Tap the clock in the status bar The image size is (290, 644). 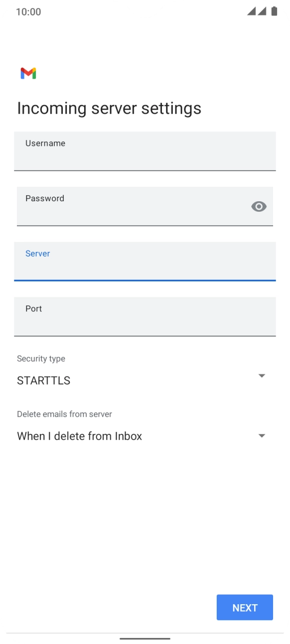tap(27, 11)
